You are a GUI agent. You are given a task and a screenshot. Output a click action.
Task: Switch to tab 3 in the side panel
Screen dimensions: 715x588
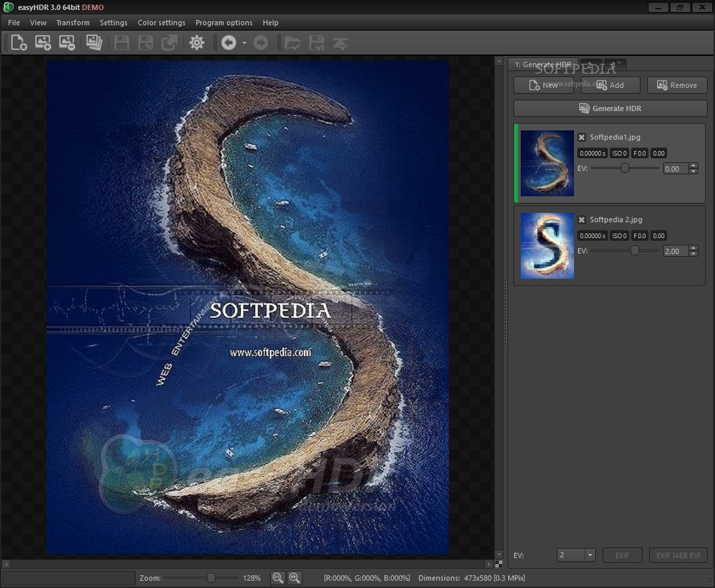(x=614, y=65)
